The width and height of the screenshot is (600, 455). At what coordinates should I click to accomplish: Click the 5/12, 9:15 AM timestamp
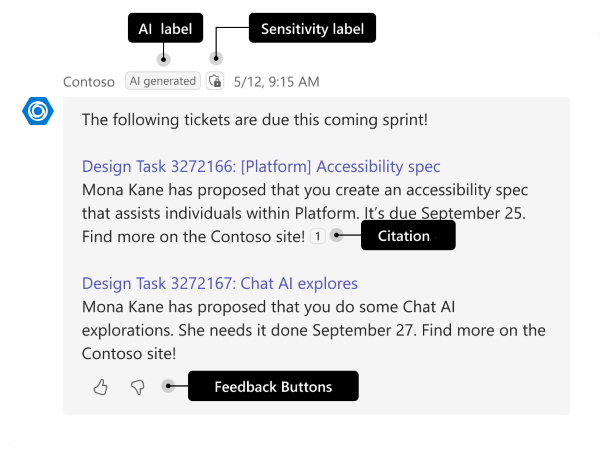pos(278,82)
